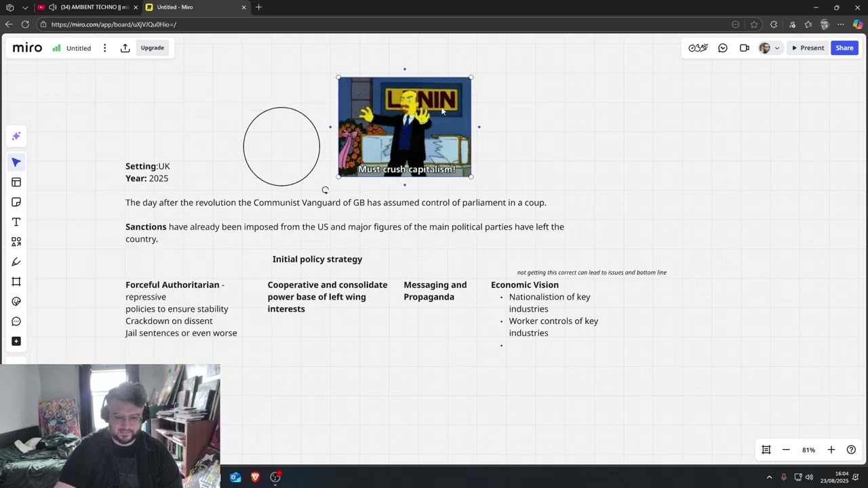The height and width of the screenshot is (488, 868).
Task: Click the taskbar volume speaker icon
Action: click(809, 477)
